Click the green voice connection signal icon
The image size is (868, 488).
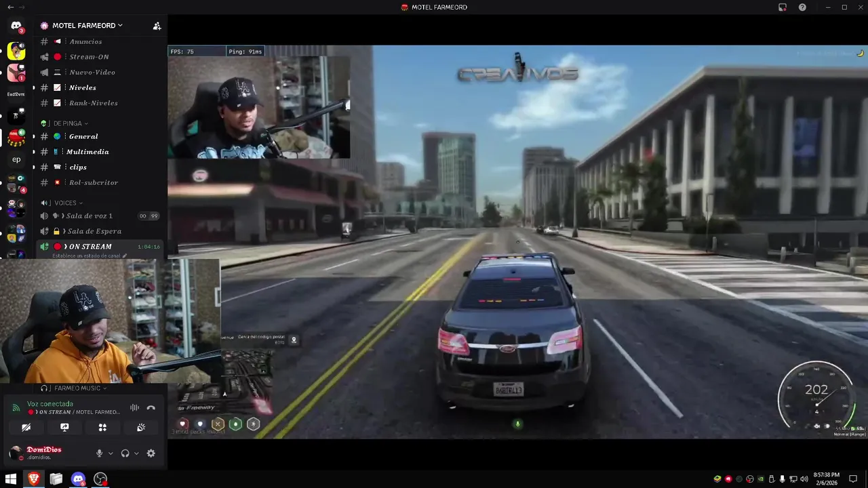16,407
